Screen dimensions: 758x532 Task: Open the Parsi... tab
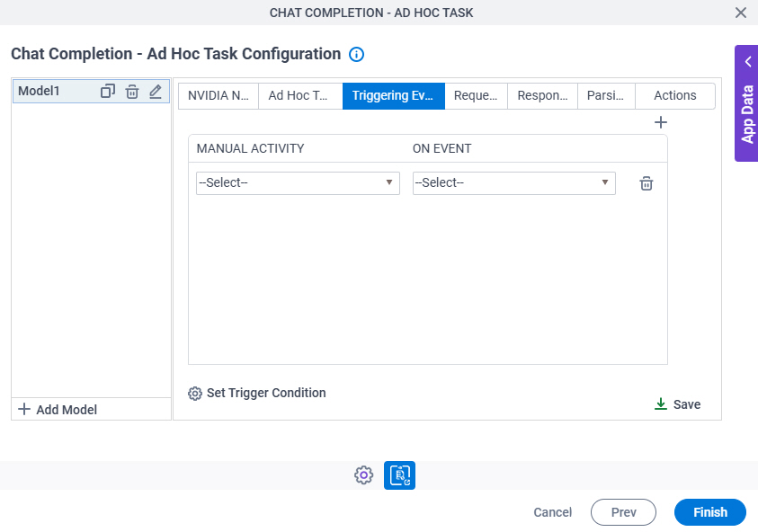[x=606, y=95]
